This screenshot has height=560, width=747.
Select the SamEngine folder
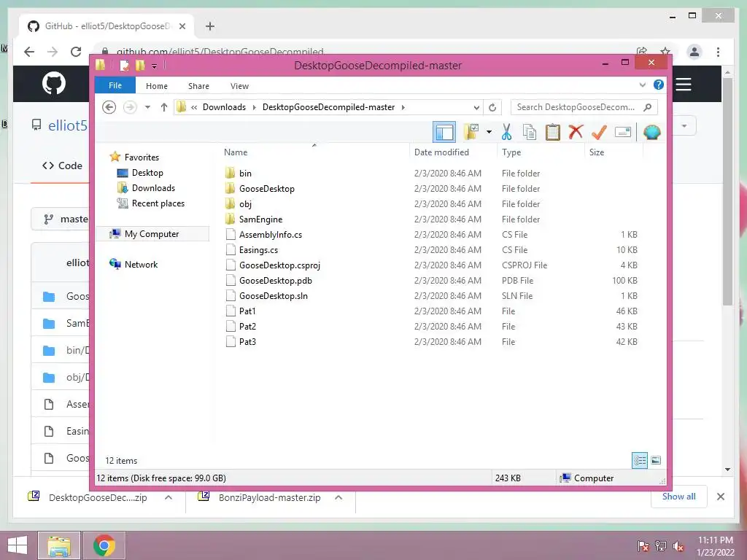[260, 219]
